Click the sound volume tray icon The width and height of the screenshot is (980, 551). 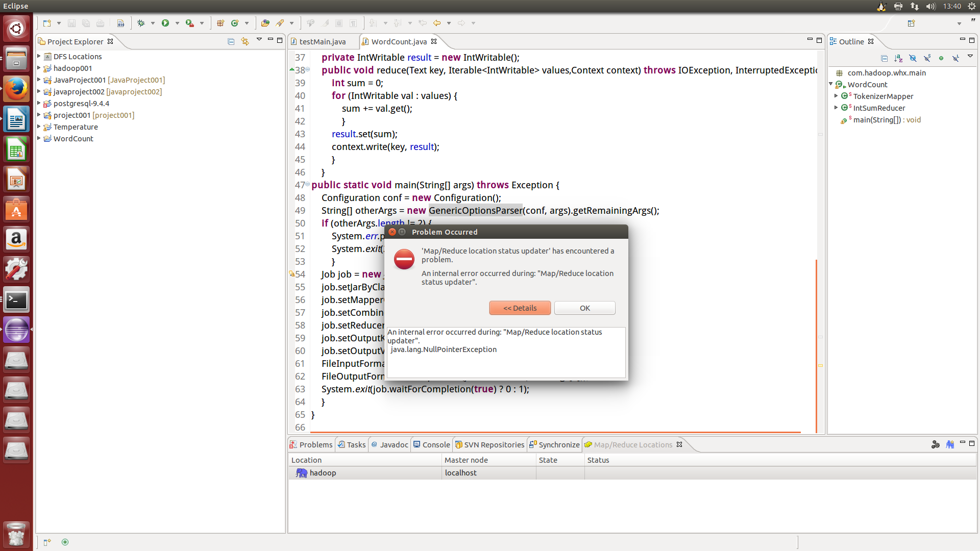(x=931, y=6)
